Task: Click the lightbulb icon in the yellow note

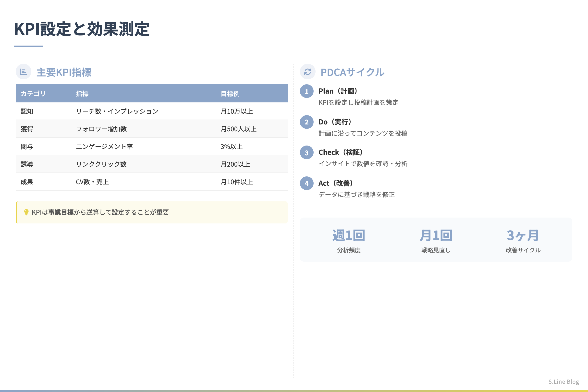Action: pos(26,212)
